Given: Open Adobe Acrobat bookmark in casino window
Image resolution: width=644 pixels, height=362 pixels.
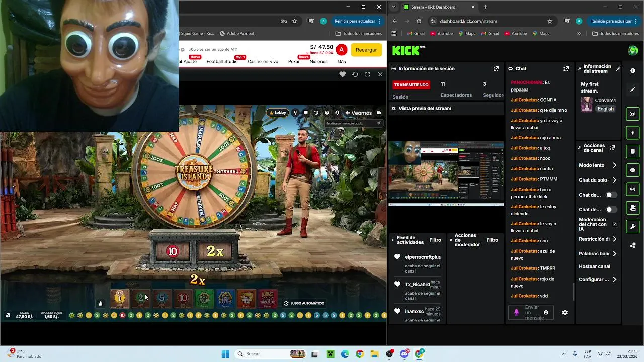Looking at the screenshot, I should 237,34.
